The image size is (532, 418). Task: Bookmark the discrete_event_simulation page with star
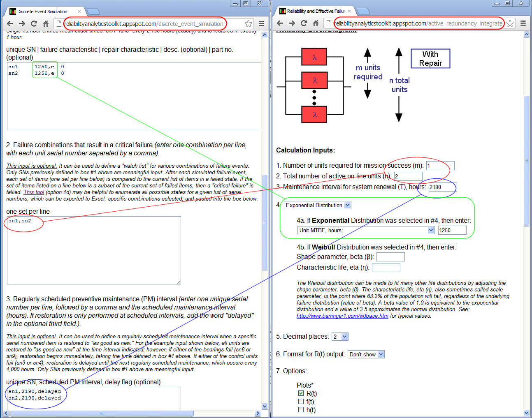(248, 23)
